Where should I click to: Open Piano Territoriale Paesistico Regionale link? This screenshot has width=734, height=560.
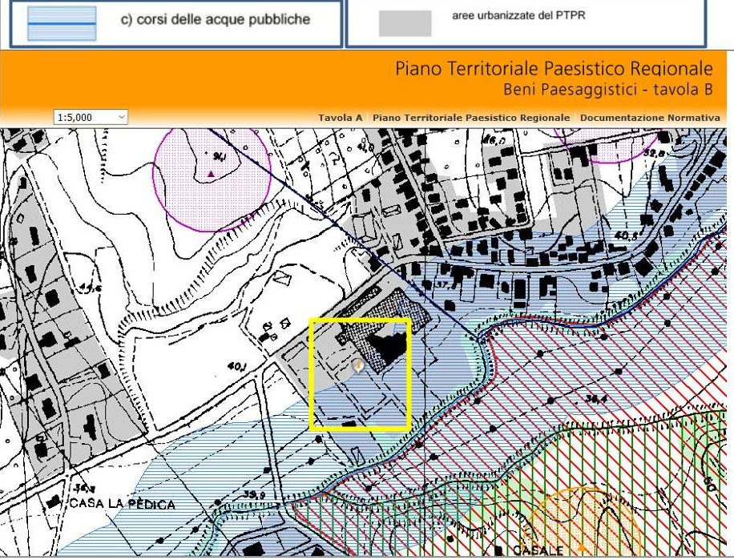coord(471,118)
